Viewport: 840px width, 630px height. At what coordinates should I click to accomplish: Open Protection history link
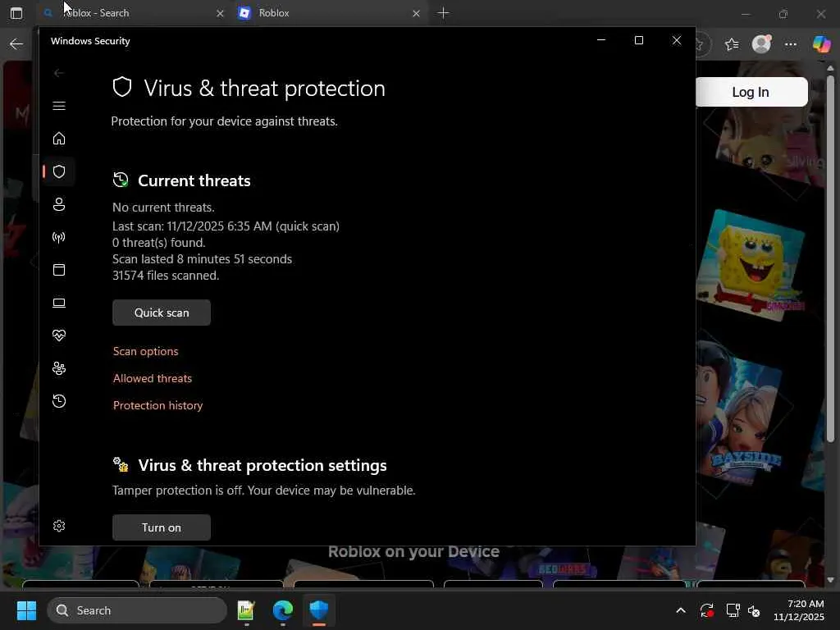(158, 405)
